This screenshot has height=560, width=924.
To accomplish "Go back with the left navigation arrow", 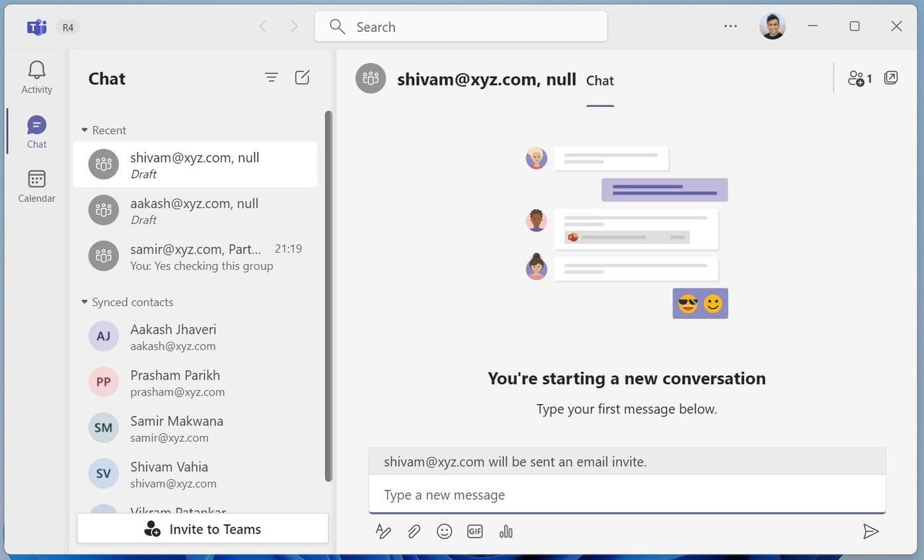I will [x=263, y=27].
